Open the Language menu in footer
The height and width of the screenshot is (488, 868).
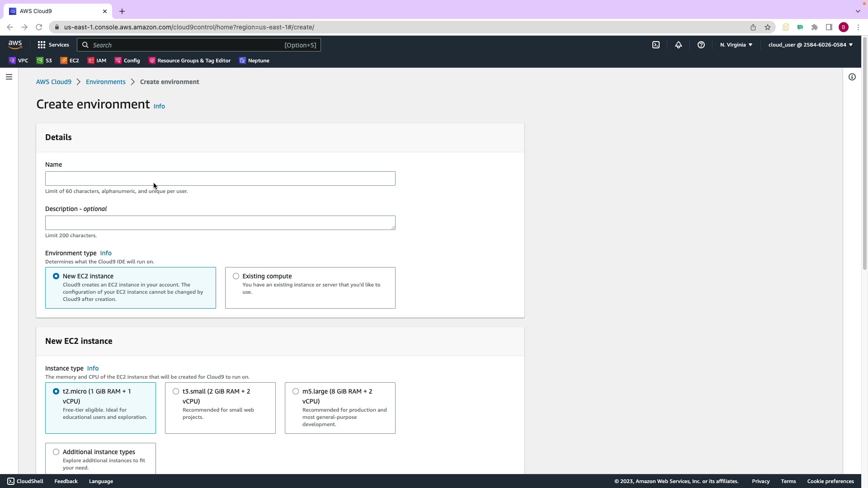[101, 481]
